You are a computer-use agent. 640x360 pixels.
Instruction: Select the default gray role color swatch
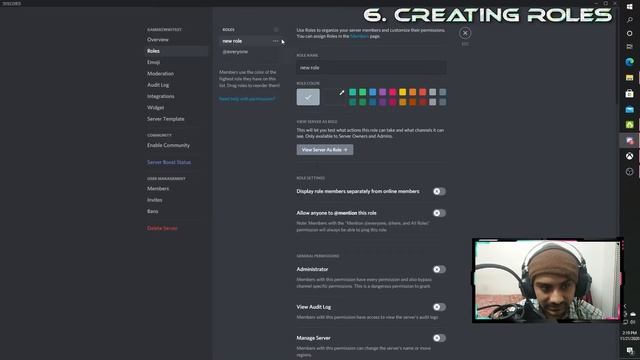pyautogui.click(x=308, y=97)
